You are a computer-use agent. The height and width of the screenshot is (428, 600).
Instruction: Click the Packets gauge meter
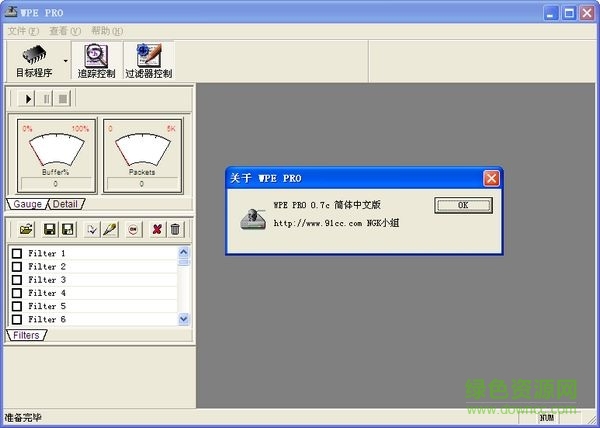142,150
